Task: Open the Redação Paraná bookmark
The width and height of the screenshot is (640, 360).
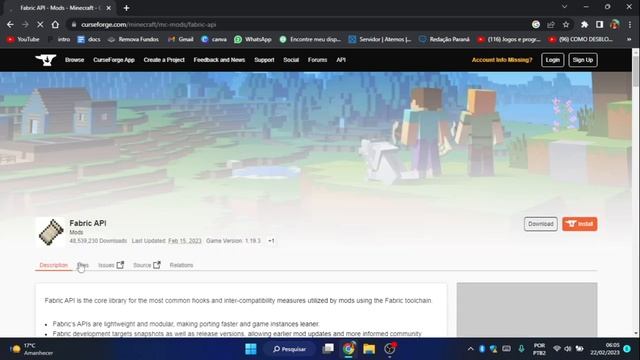Action: point(444,39)
